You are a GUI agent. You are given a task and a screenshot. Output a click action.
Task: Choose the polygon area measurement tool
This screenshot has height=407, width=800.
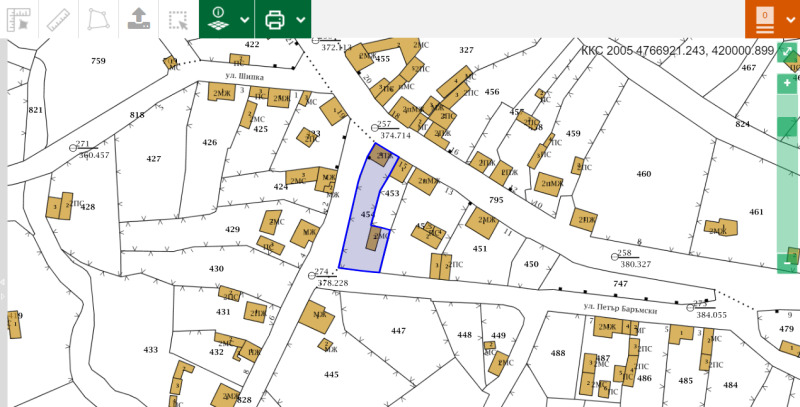pyautogui.click(x=97, y=19)
